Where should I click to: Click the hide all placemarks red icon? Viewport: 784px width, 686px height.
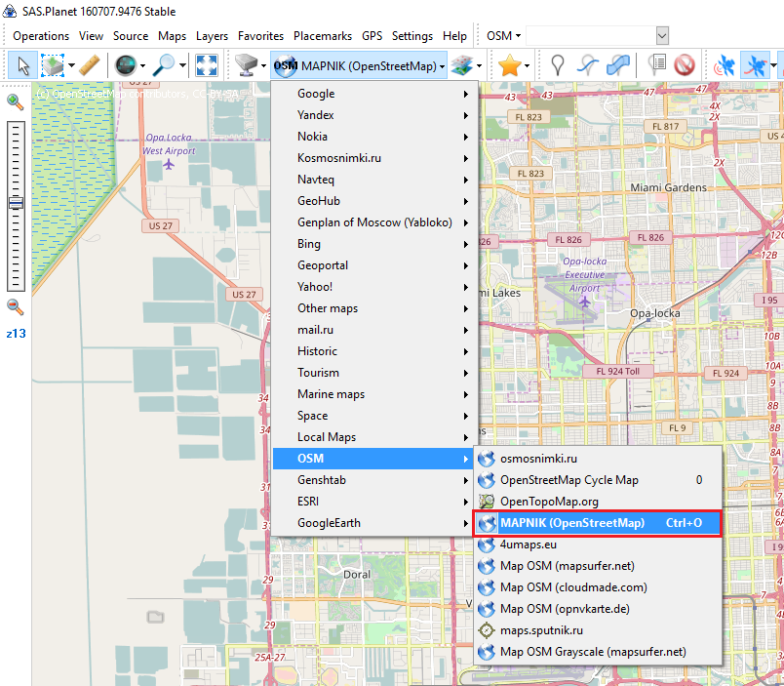click(685, 65)
